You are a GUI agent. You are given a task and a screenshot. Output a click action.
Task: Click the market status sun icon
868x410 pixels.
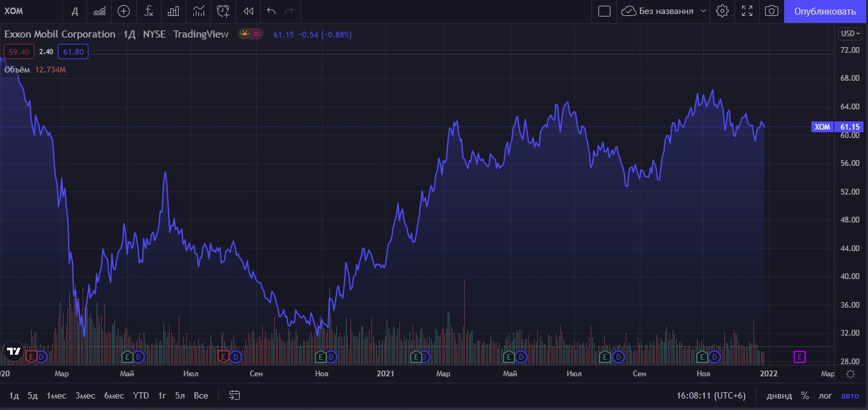click(245, 34)
